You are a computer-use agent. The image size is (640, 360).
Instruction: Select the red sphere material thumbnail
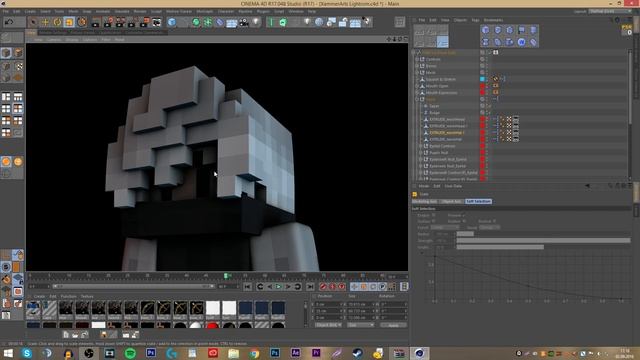(212, 325)
